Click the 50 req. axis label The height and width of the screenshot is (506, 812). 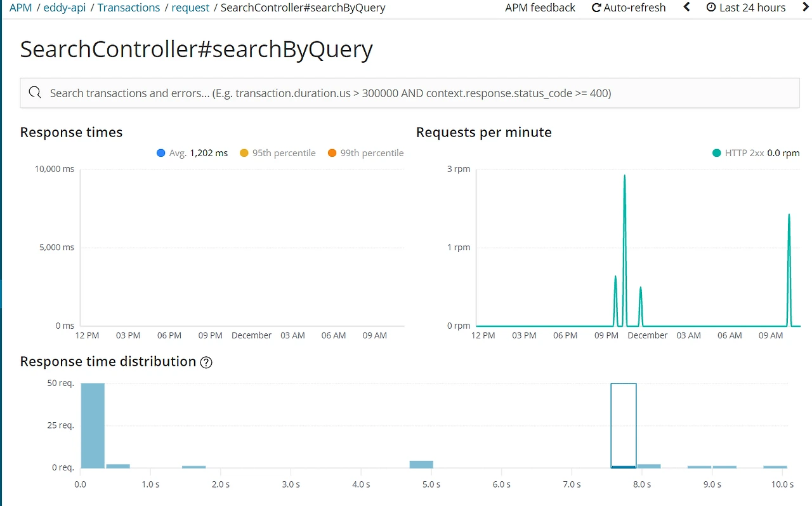(60, 383)
